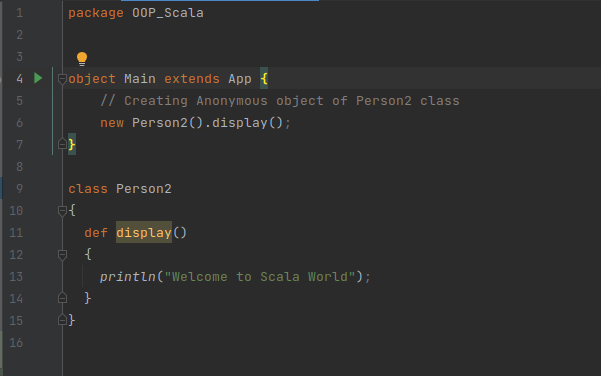The height and width of the screenshot is (376, 601).
Task: Click the highlighted yellow closing brace line 7
Action: pyautogui.click(x=72, y=144)
